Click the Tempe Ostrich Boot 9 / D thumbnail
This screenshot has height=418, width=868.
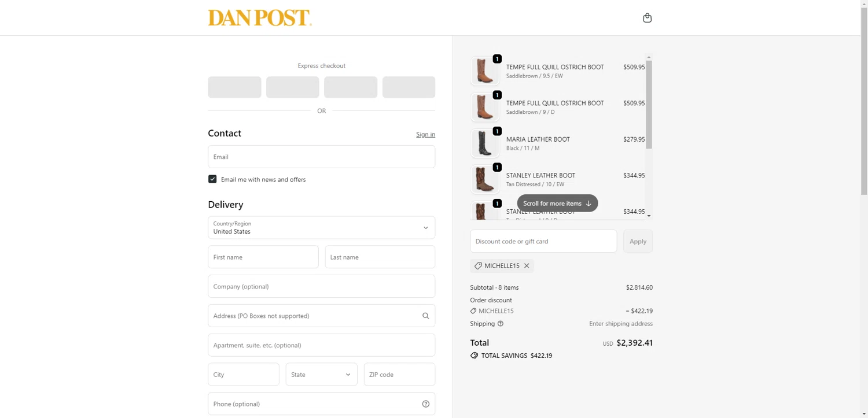click(x=484, y=107)
